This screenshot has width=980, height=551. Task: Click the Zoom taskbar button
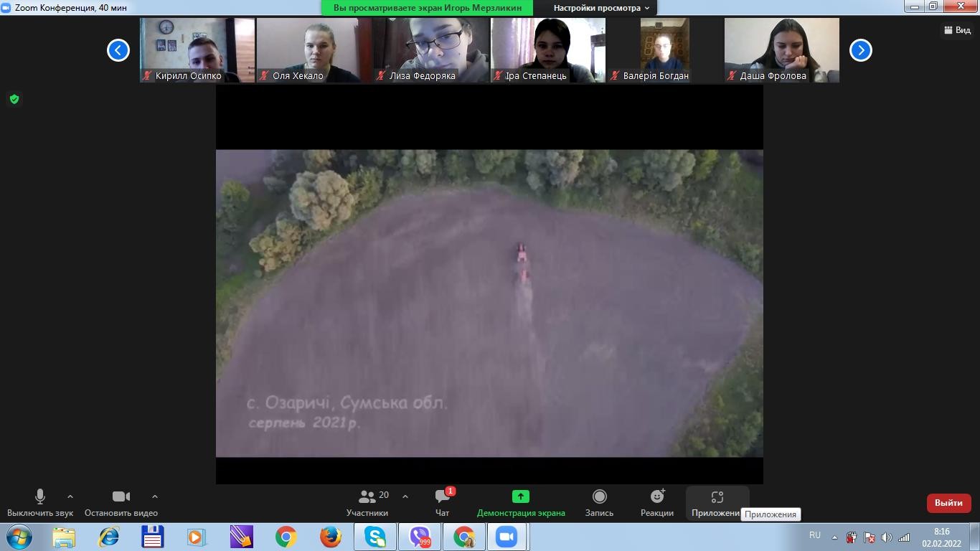pyautogui.click(x=507, y=537)
